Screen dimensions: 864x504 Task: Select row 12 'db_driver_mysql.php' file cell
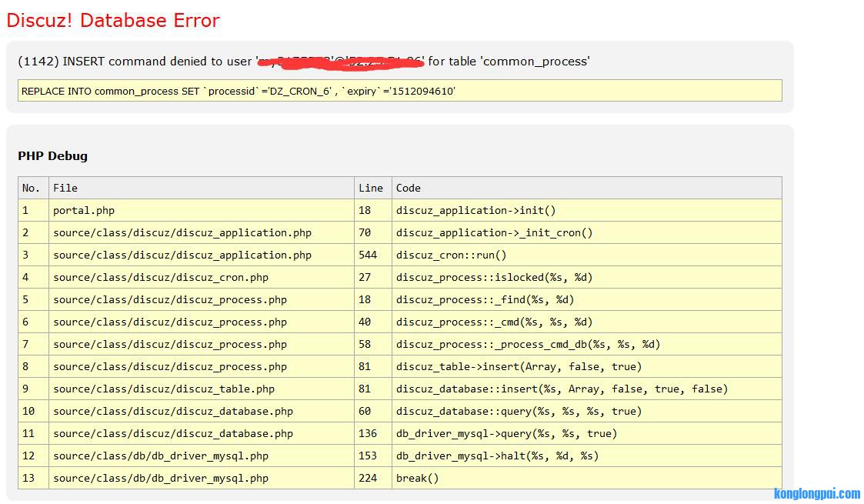tap(201, 456)
